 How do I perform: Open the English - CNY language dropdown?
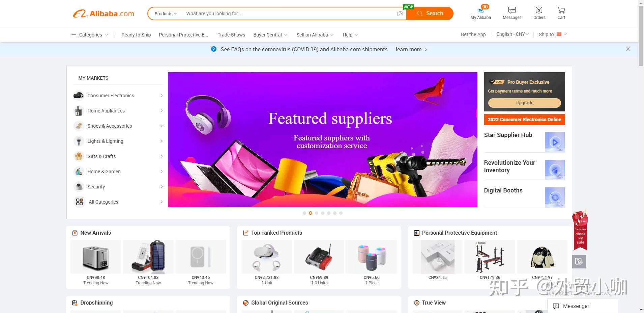pyautogui.click(x=513, y=34)
